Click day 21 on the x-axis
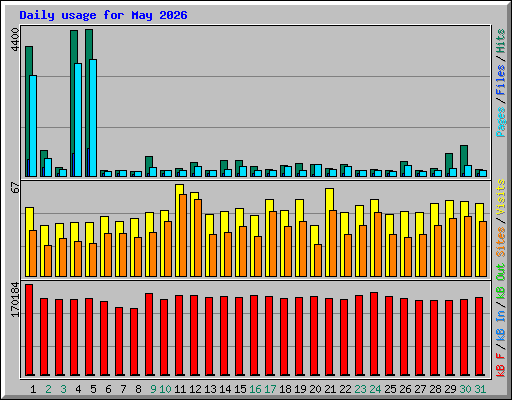This screenshot has width=512, height=400. click(x=330, y=389)
